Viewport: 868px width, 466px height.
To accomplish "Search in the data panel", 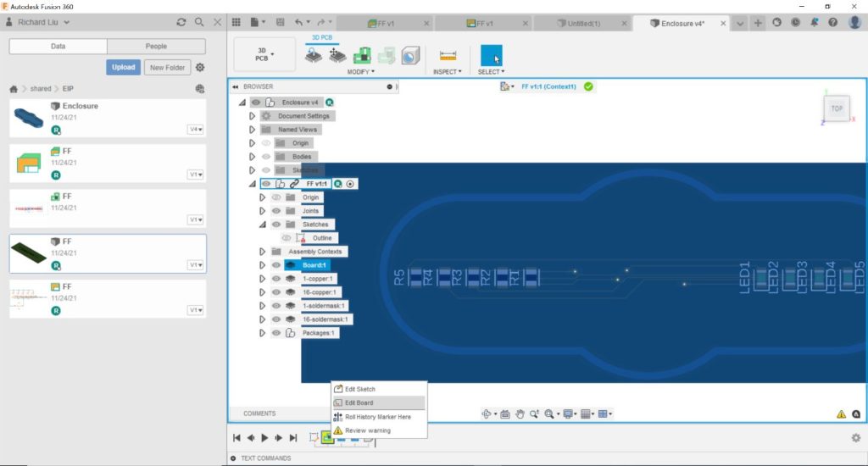I will [199, 22].
